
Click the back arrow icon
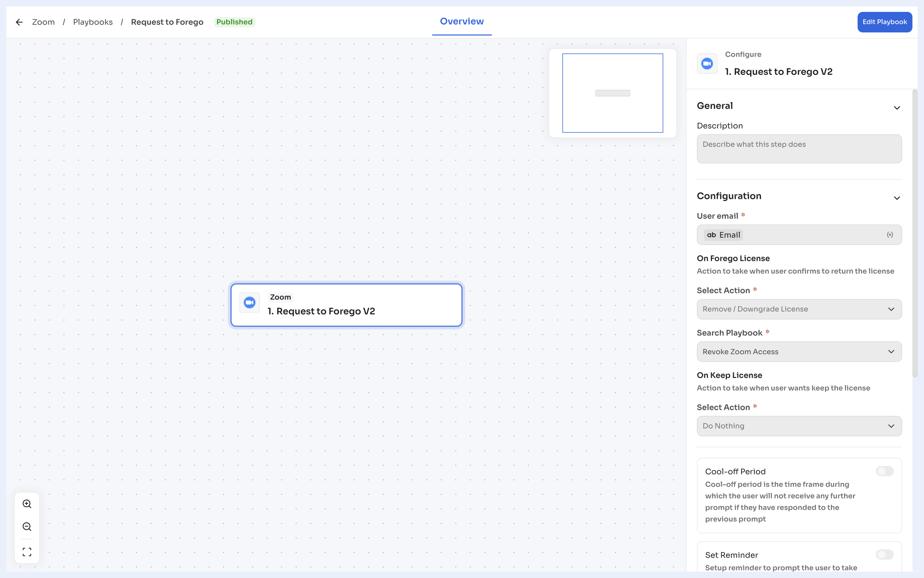[19, 22]
